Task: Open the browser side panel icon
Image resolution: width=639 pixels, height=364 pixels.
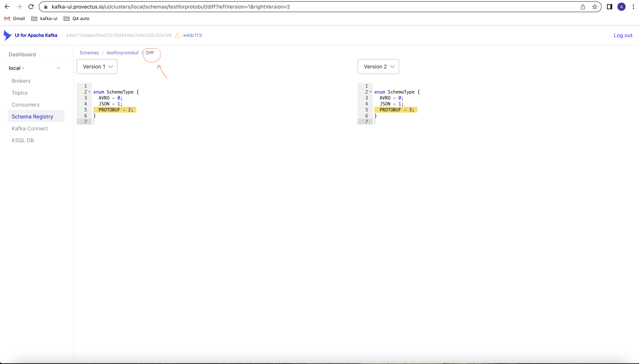Action: [609, 7]
